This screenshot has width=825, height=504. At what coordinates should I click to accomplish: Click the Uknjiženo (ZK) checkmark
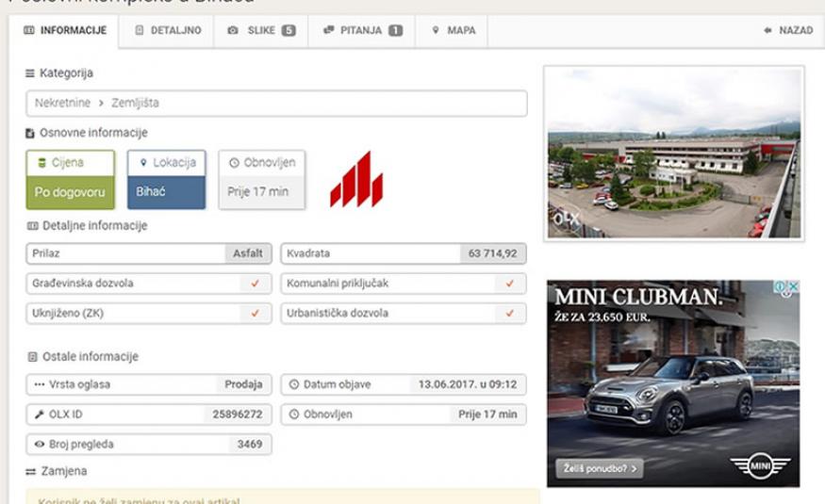pos(255,313)
